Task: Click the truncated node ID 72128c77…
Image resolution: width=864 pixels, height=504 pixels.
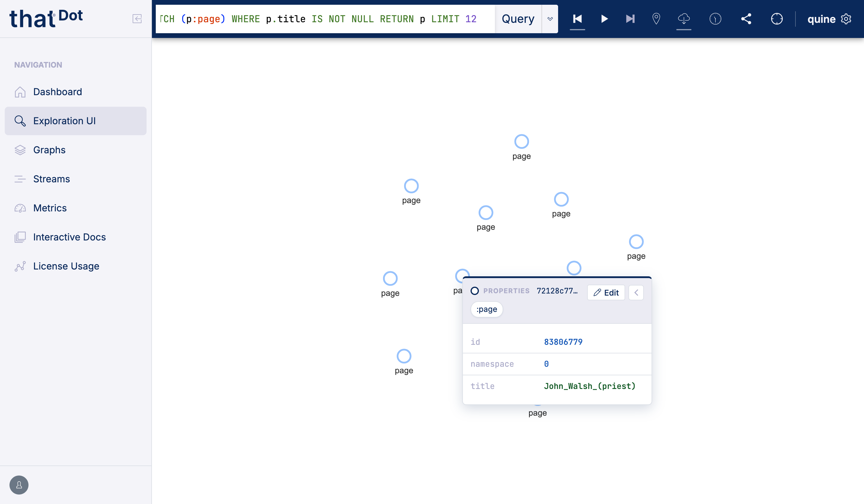Action: pyautogui.click(x=557, y=291)
